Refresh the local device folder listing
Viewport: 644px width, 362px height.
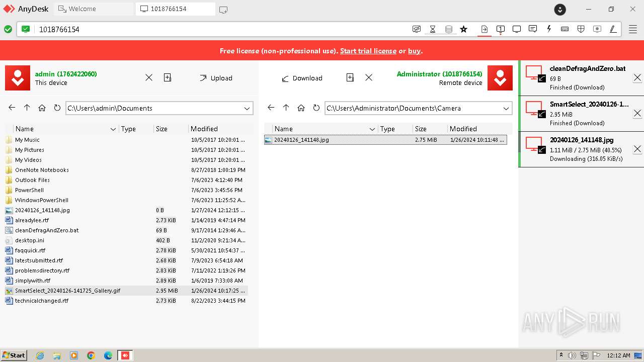pos(57,108)
